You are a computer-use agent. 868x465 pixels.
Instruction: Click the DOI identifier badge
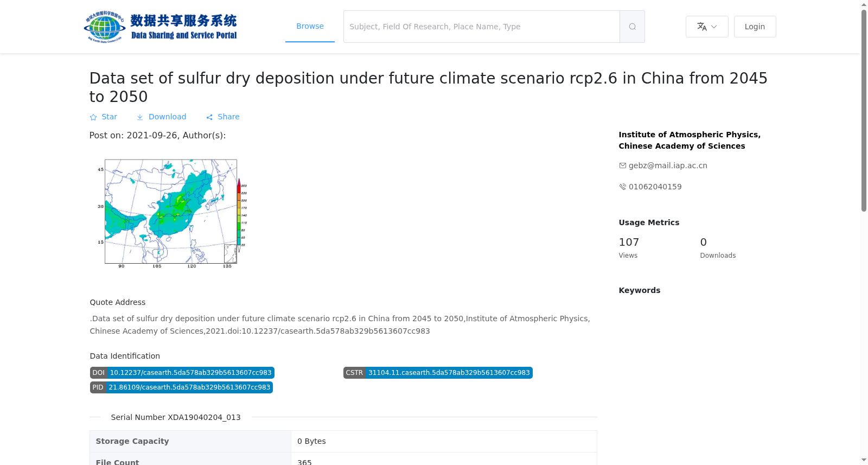pyautogui.click(x=182, y=373)
